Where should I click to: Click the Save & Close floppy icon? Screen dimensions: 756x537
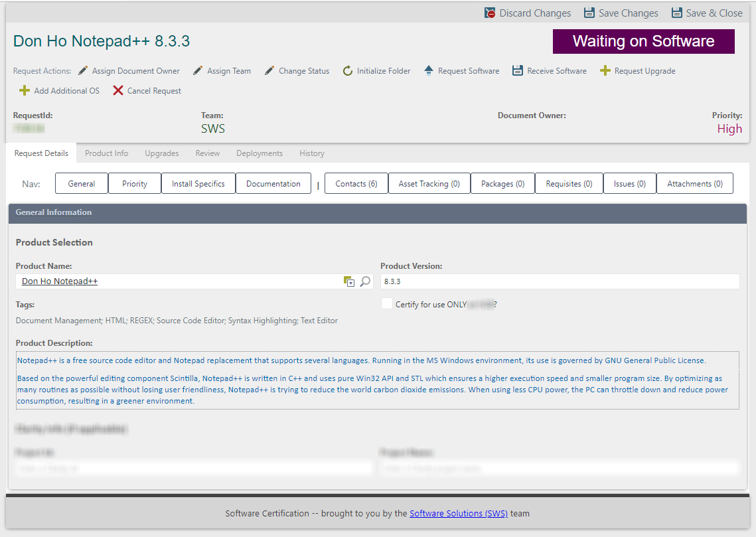677,13
